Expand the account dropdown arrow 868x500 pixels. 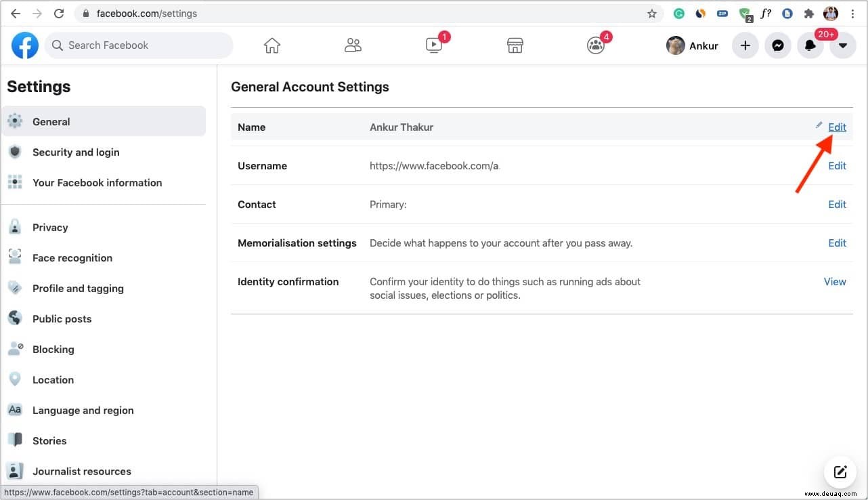pyautogui.click(x=843, y=45)
